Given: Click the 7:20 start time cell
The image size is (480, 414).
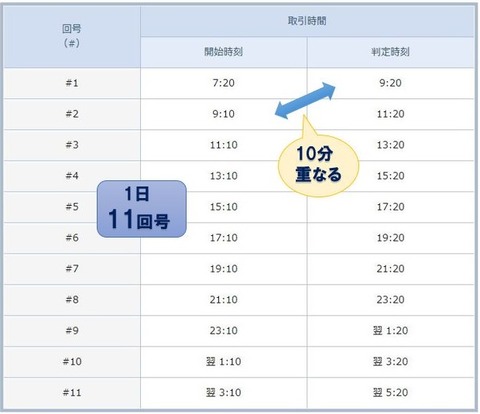Looking at the screenshot, I should (224, 83).
